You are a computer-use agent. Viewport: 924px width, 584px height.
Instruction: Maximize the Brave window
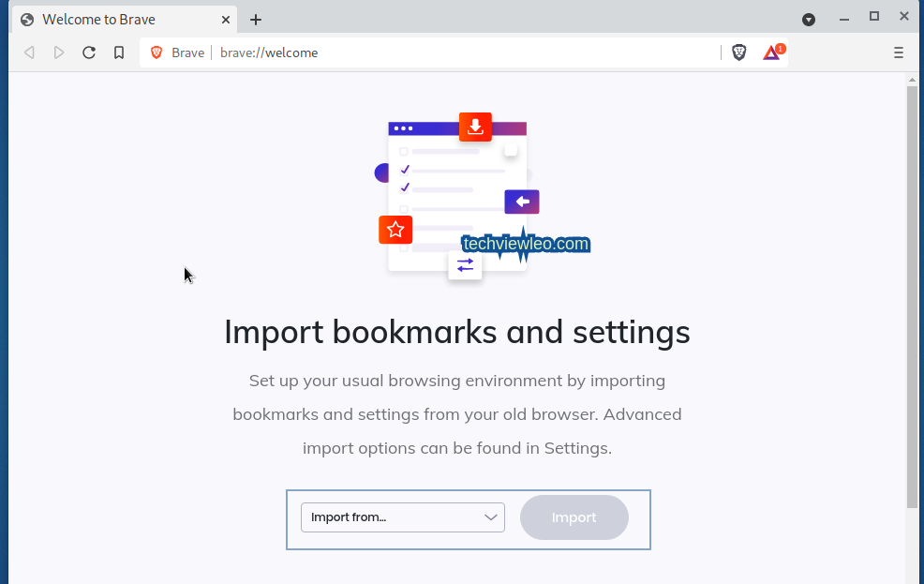pyautogui.click(x=874, y=17)
